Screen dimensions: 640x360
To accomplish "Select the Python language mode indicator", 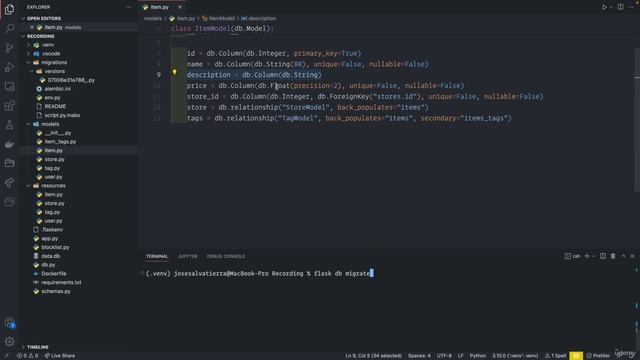I will 478,356.
